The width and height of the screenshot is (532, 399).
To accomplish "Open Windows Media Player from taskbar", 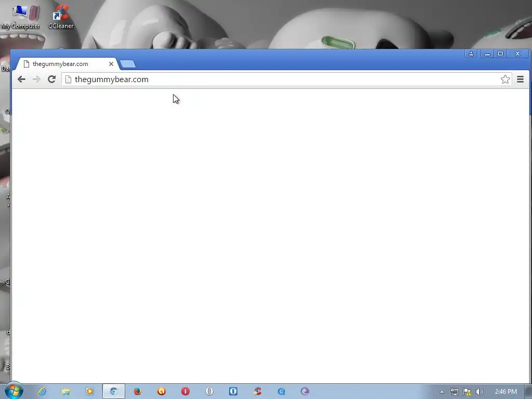I will [x=90, y=392].
